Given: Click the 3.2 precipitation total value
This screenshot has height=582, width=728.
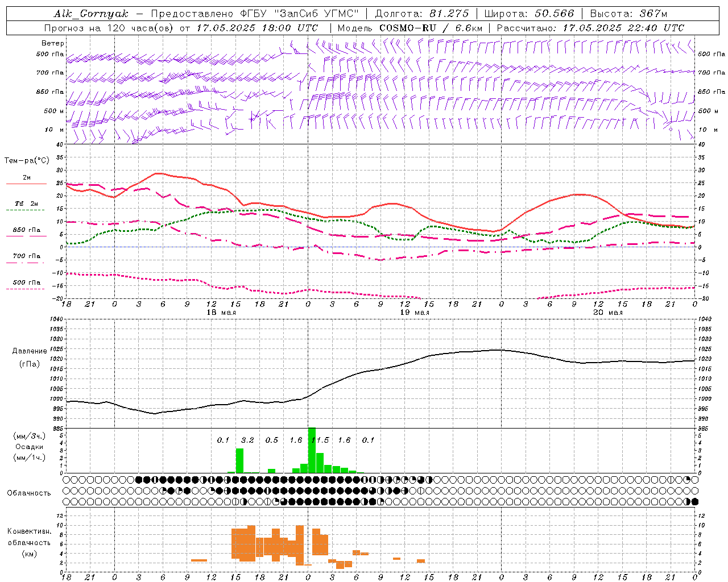Looking at the screenshot, I should [x=247, y=440].
